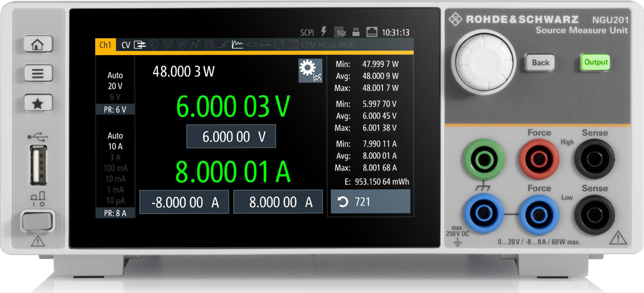Tap the CV mode indicator

[x=126, y=45]
